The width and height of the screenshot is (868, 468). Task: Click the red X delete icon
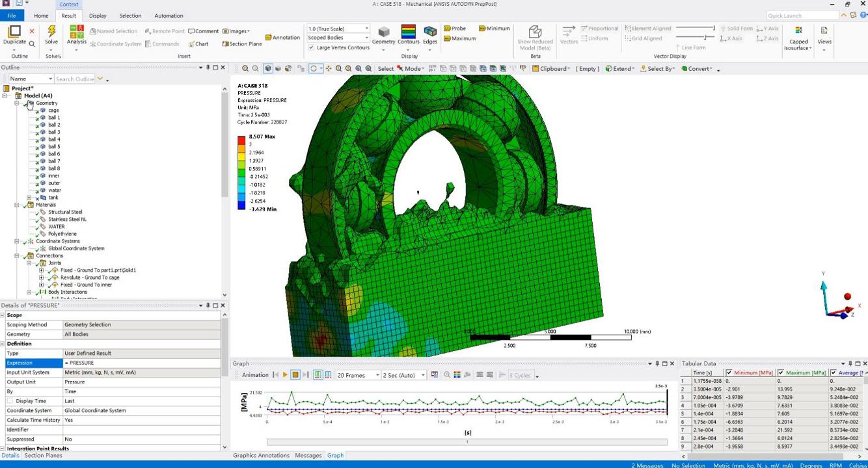tap(32, 31)
